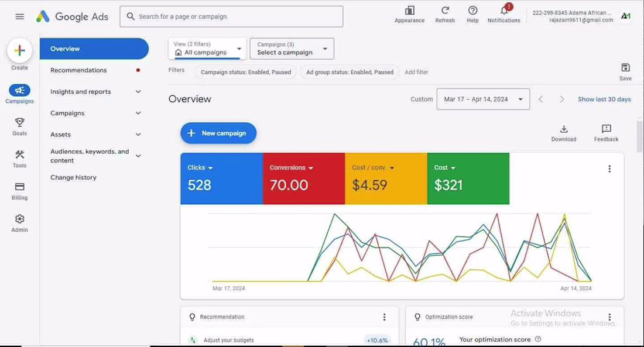Select the red Conversions metric tile
Viewport: 644px width, 347px height.
[x=304, y=178]
